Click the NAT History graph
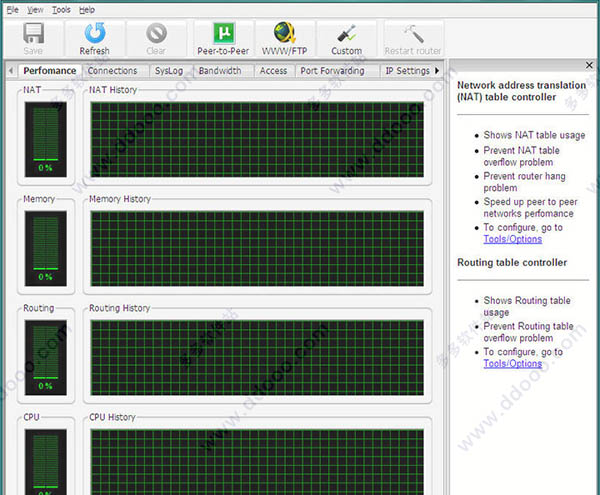Image resolution: width=600 pixels, height=495 pixels. tap(257, 140)
